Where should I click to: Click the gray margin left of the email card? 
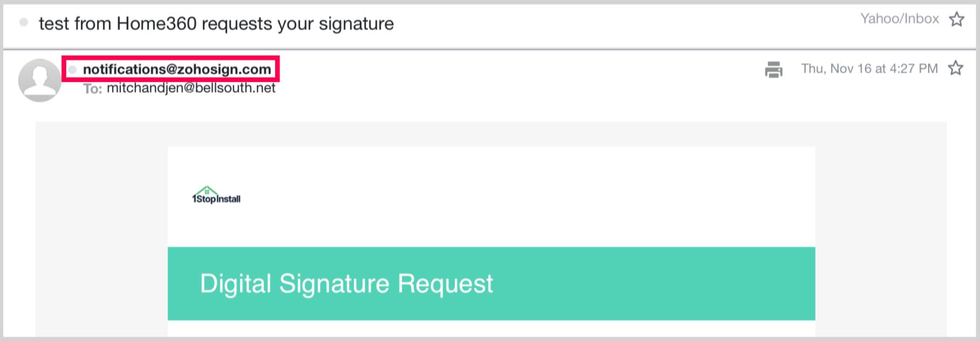(x=101, y=227)
